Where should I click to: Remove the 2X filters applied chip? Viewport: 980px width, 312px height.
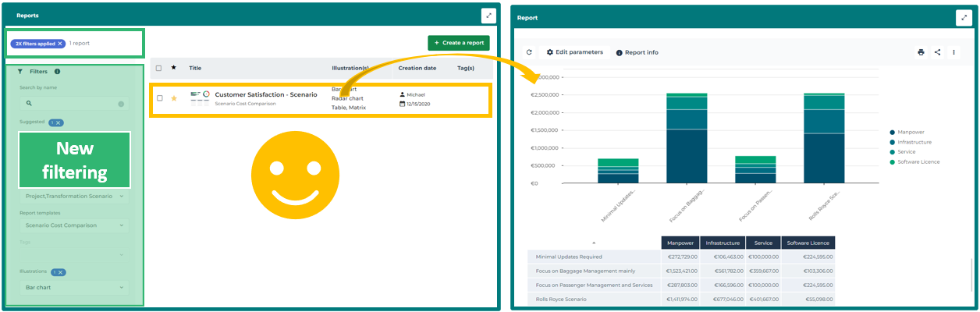(x=60, y=44)
